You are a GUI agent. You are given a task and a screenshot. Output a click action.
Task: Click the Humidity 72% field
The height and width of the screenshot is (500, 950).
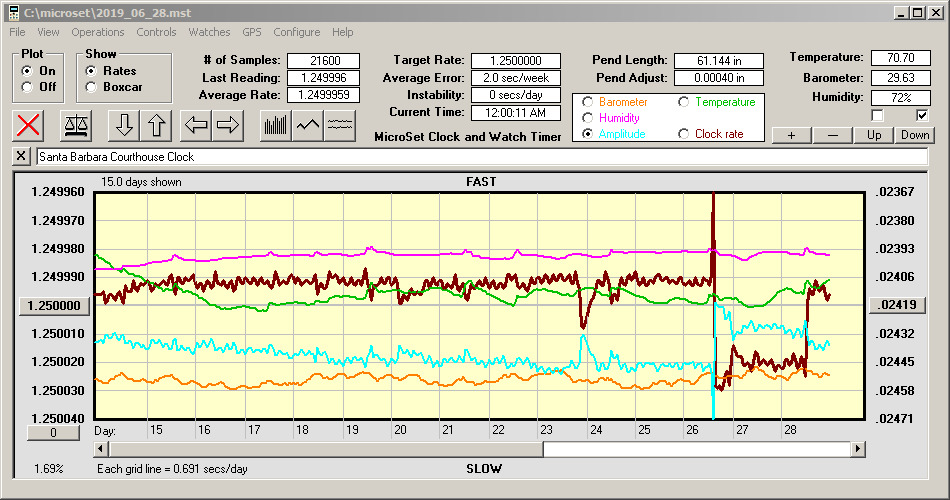tap(900, 98)
